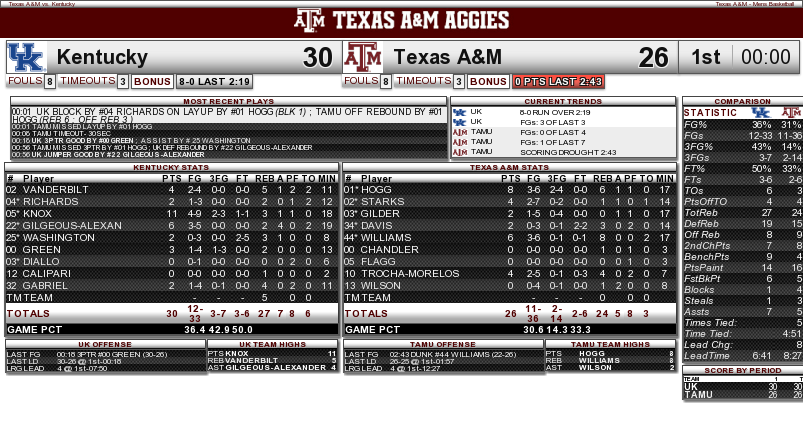Select KNOX row in Kentucky stats

coord(171,214)
